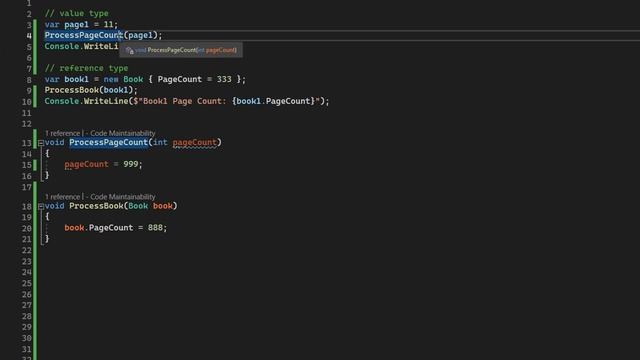Viewport: 640px width, 360px height.
Task: Click the value '333' on line 8
Action: [x=224, y=79]
